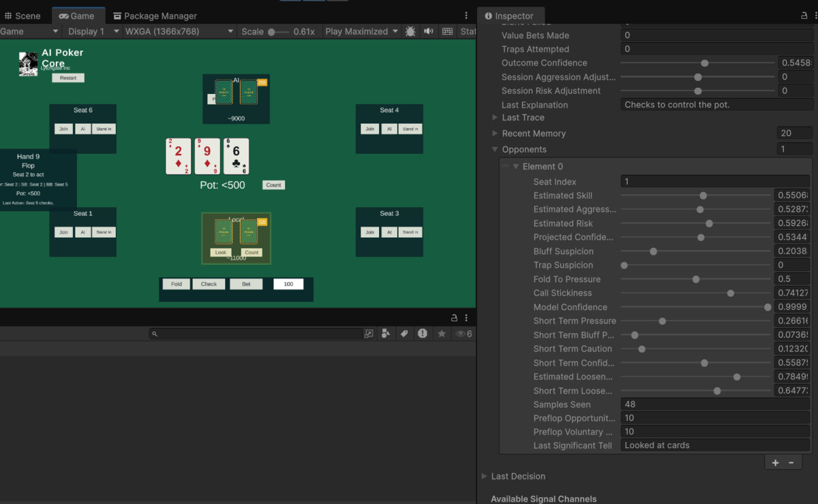Click the Scale slider in Game toolbar
818x504 pixels.
(x=279, y=31)
